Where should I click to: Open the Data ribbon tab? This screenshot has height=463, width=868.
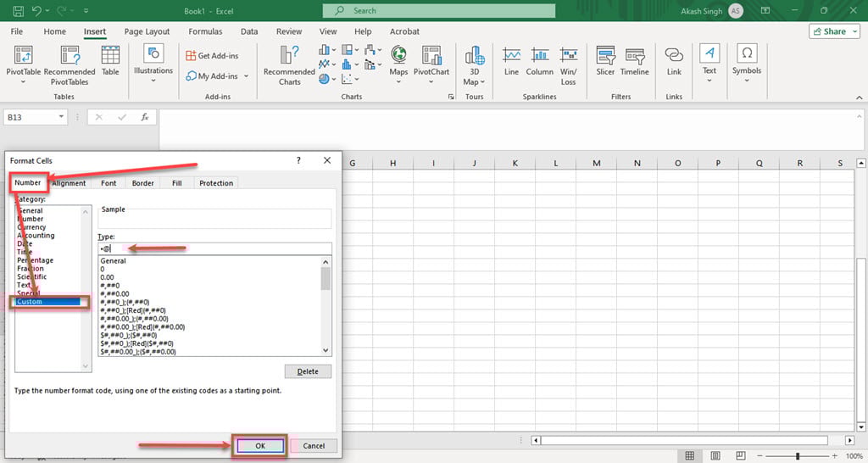[x=249, y=31]
